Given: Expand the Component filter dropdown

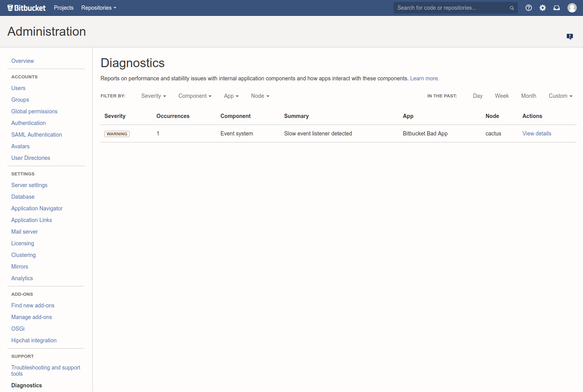Looking at the screenshot, I should pyautogui.click(x=195, y=96).
